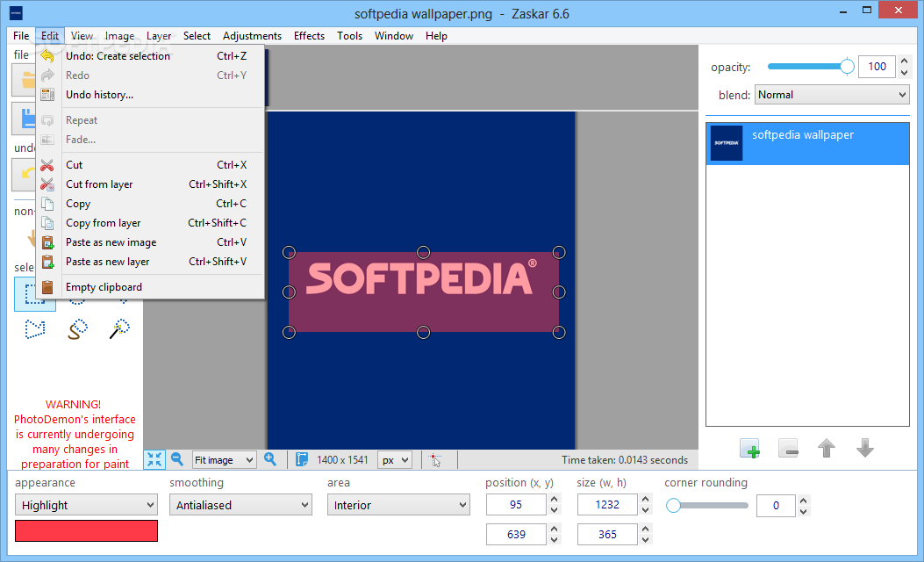Click the cursor coordinates icon in status bar
The width and height of the screenshot is (924, 562).
click(435, 460)
